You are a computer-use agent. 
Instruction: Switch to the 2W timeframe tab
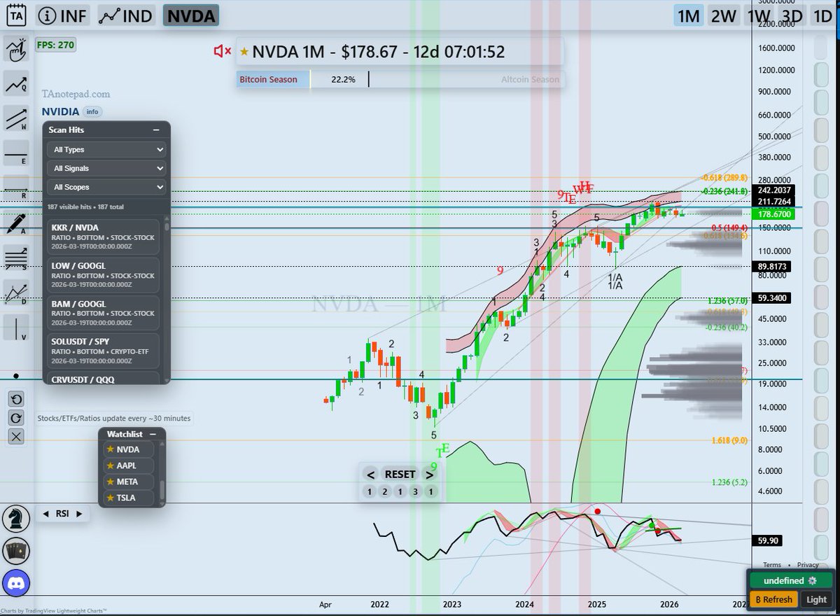click(x=724, y=15)
